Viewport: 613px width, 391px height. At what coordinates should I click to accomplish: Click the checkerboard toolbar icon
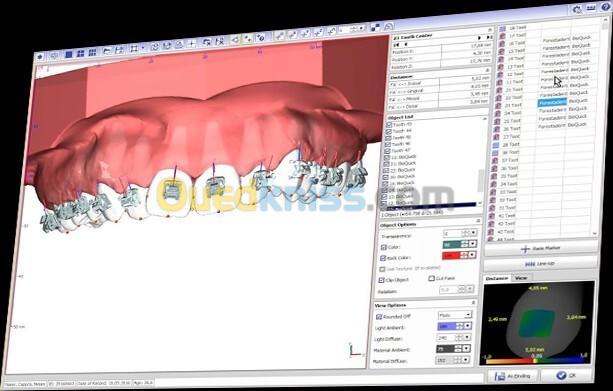tap(375, 27)
